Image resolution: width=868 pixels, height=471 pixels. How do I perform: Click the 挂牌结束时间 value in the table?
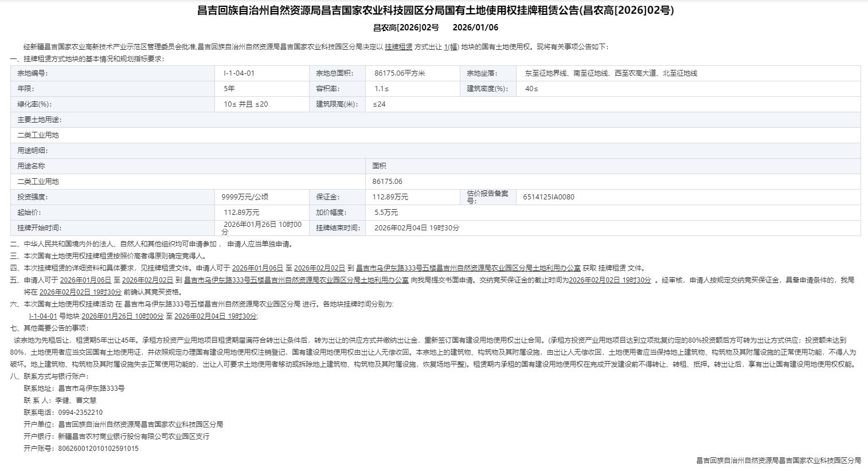[417, 228]
